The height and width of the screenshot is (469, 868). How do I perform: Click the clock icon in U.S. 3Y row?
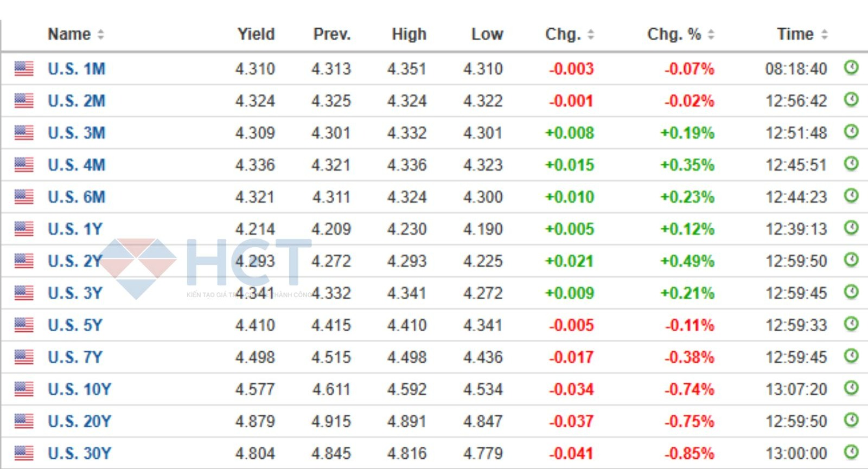(x=851, y=292)
